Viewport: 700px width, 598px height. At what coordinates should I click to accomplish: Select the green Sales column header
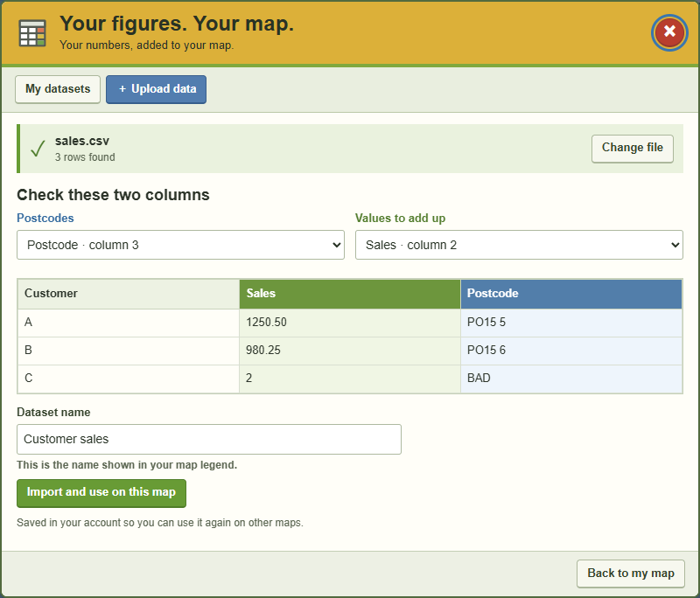pos(350,294)
